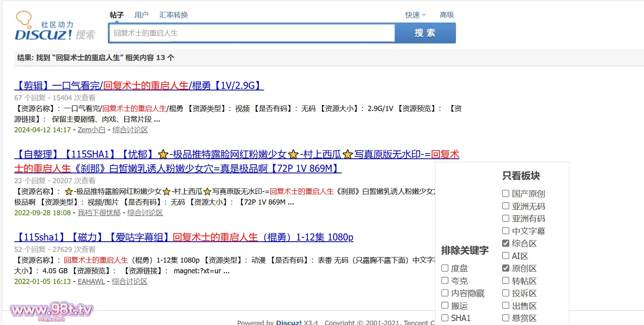Viewport: 644px width, 325px height.
Task: Enable the 度盘 exclude keyword checkbox
Action: [445, 268]
